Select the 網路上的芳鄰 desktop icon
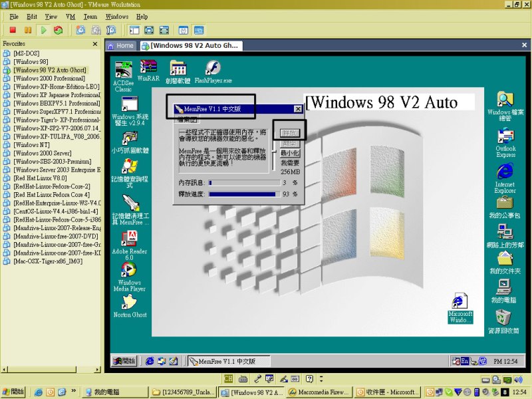This screenshot has width=532, height=399. (x=505, y=236)
